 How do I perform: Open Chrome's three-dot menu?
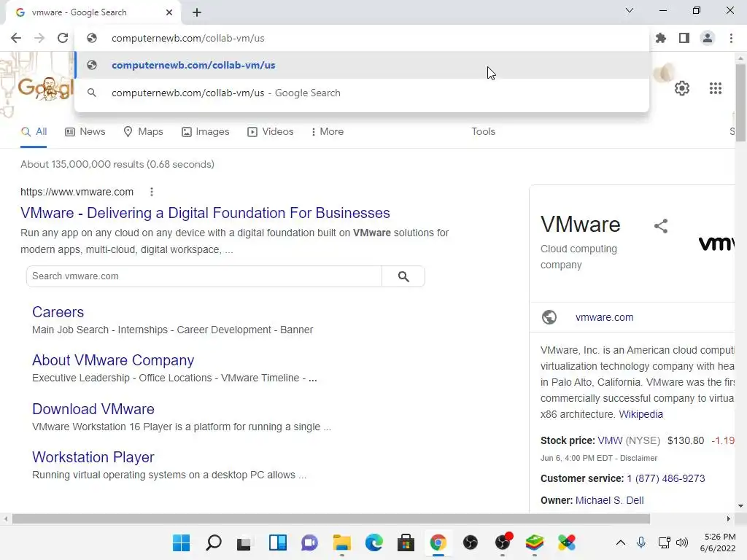(x=731, y=38)
